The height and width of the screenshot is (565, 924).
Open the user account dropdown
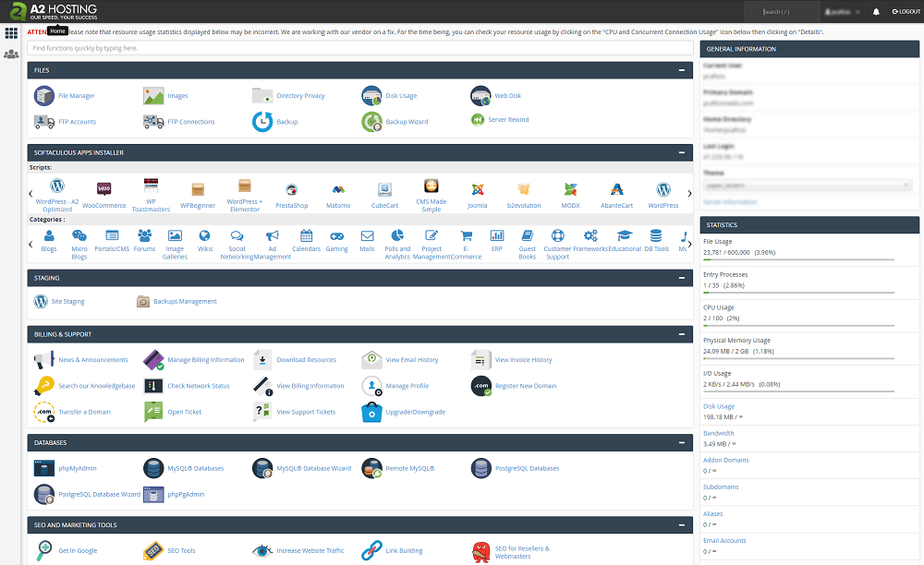842,12
